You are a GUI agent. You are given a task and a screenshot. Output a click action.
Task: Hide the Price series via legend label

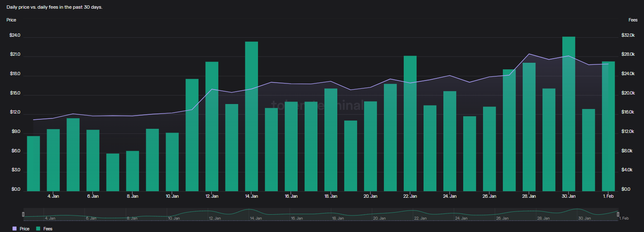click(25, 229)
